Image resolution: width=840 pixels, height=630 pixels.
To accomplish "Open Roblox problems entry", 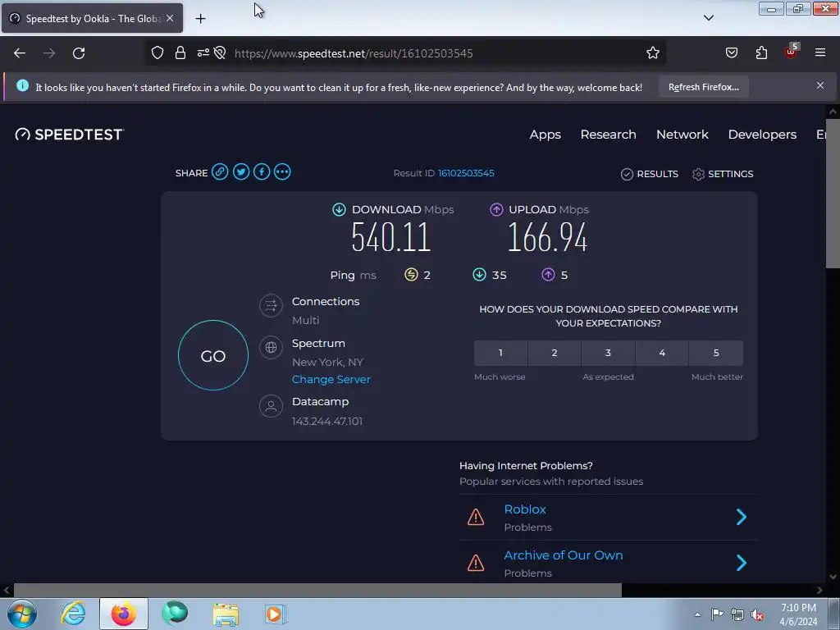I will point(608,517).
